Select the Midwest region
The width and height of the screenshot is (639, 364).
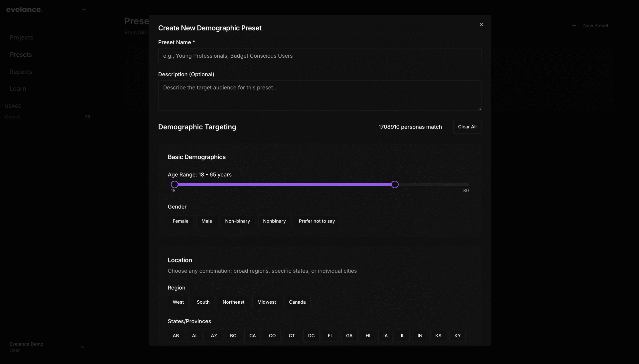point(266,302)
